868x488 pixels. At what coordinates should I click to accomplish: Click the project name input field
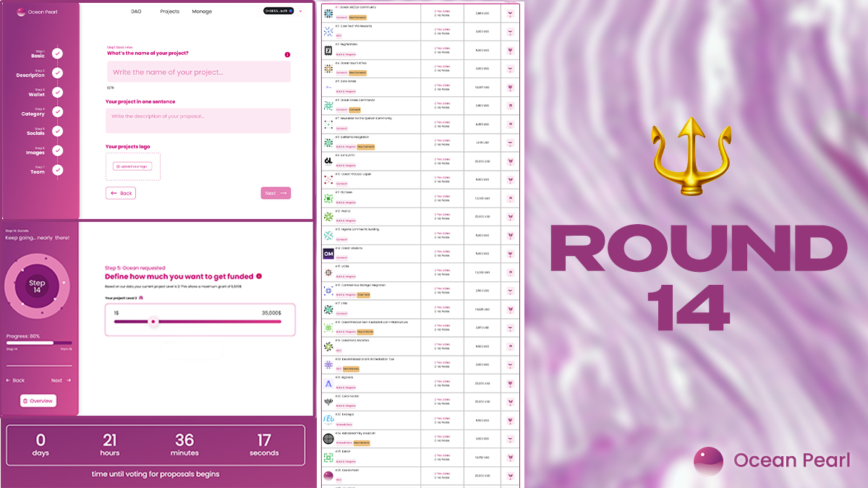point(198,72)
